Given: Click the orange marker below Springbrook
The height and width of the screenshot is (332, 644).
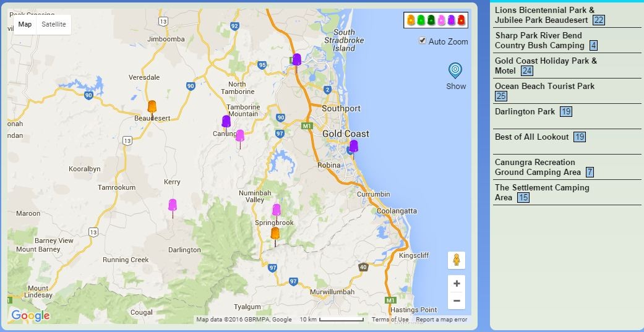Looking at the screenshot, I should coord(275,233).
